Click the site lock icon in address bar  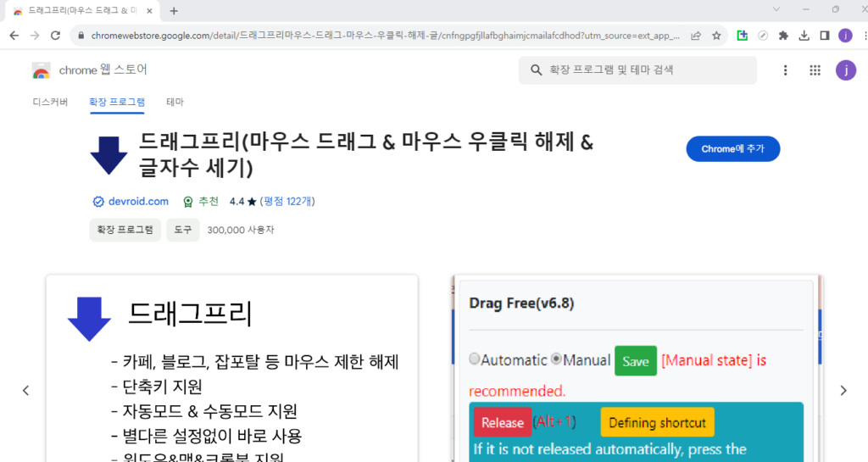81,36
